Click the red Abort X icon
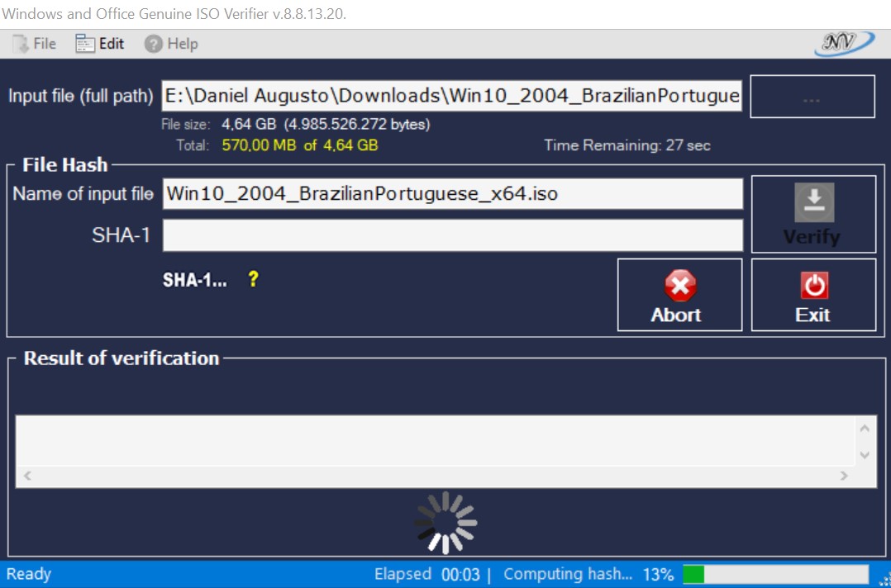This screenshot has width=891, height=588. point(679,284)
